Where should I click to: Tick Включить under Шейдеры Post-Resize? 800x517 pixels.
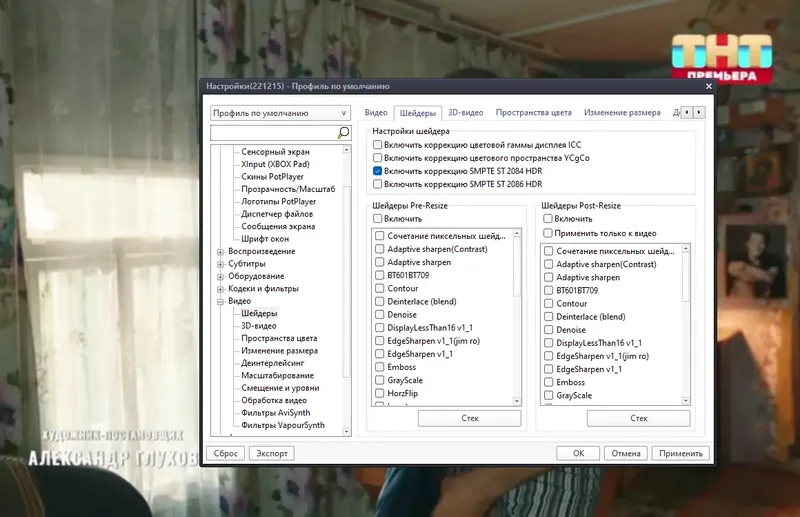547,219
